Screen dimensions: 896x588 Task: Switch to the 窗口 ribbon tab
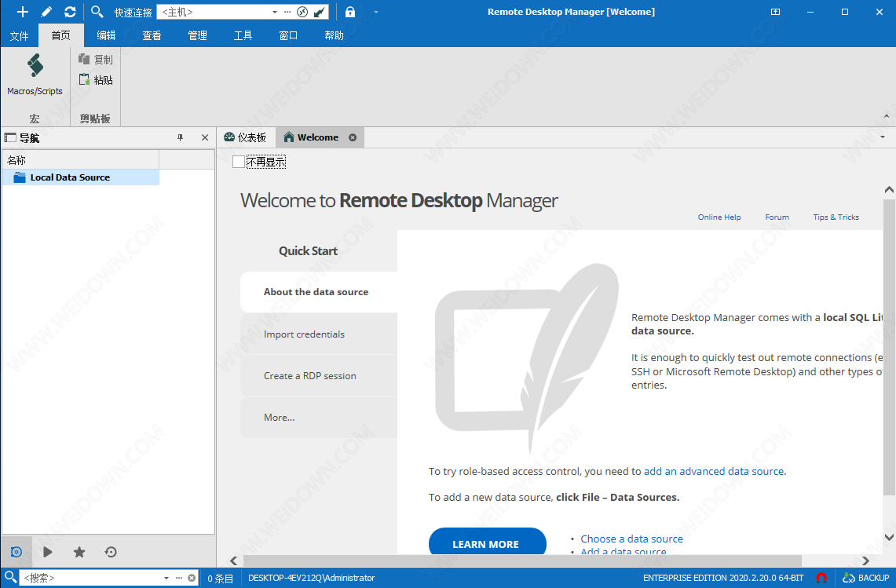click(288, 35)
